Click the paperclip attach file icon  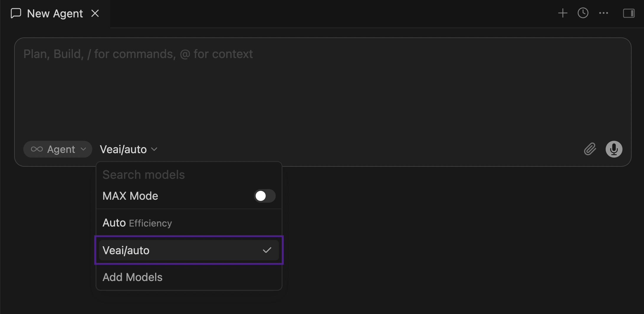point(590,149)
